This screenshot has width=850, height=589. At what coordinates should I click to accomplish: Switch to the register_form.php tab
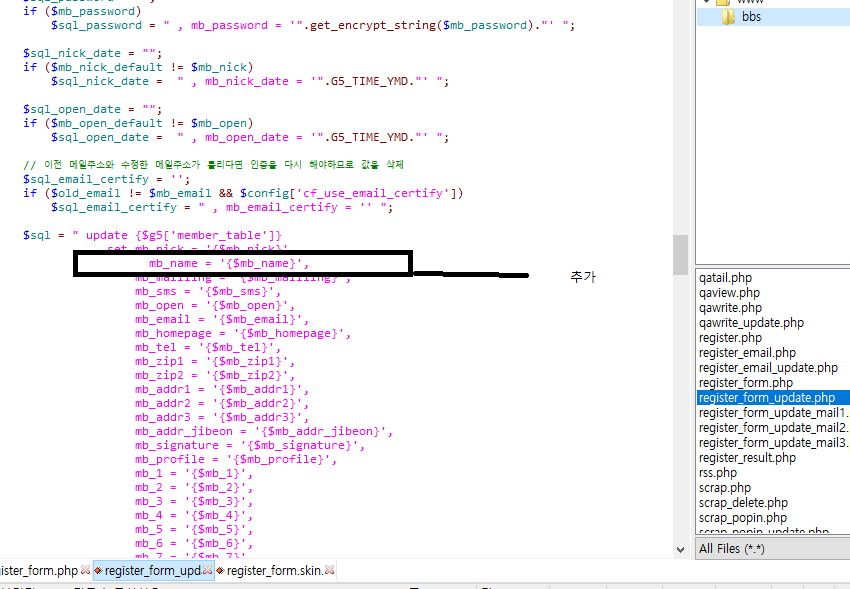pos(38,571)
